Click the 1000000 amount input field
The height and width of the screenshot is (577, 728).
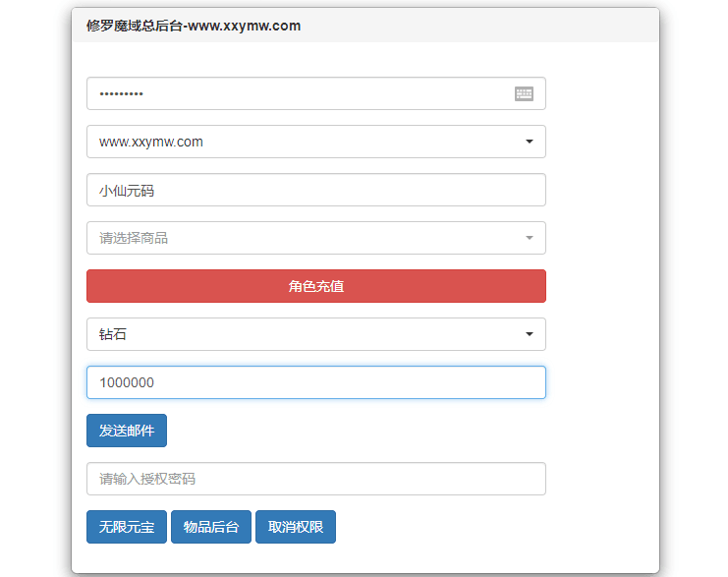coord(316,382)
